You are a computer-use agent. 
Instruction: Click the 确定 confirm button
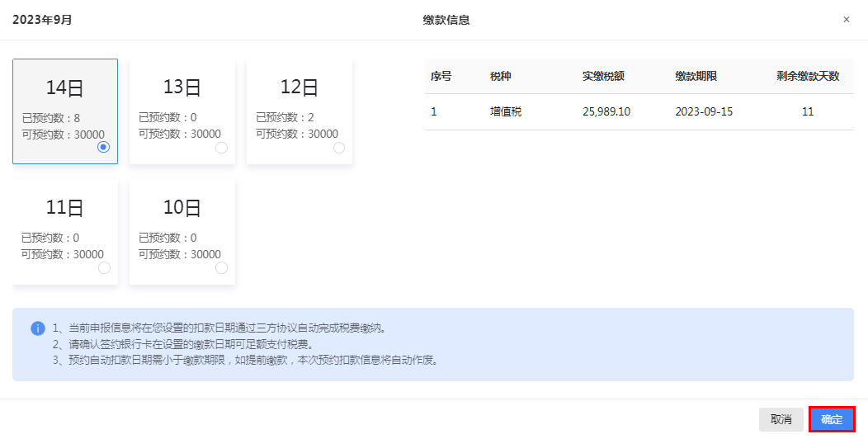pyautogui.click(x=831, y=419)
